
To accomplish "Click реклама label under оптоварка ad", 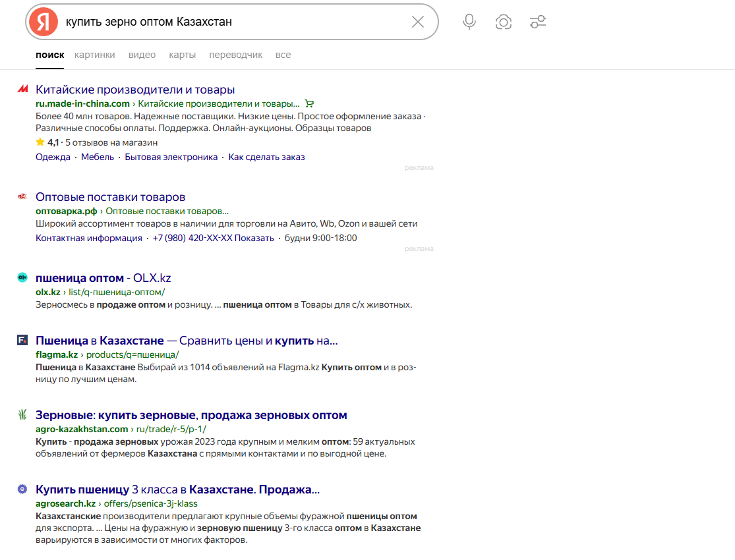I will [419, 248].
